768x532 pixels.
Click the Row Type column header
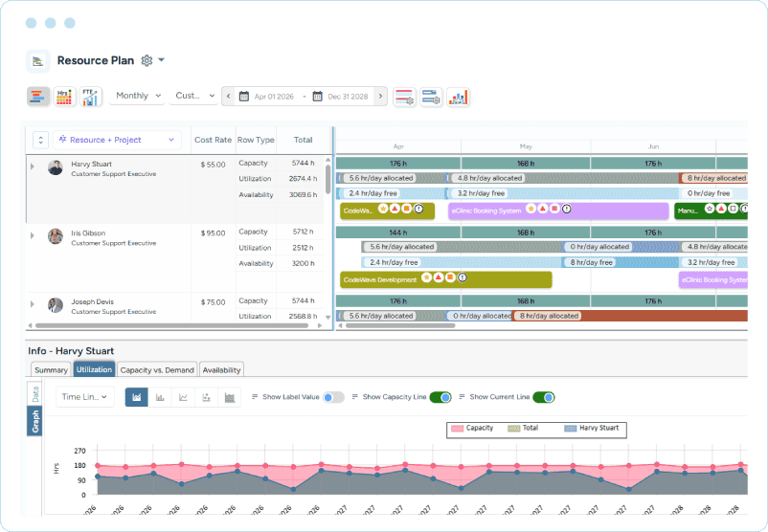(x=256, y=140)
